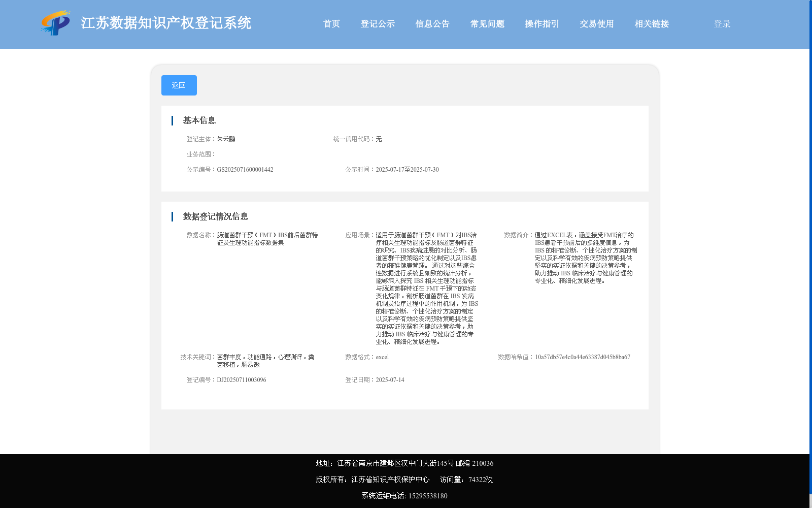Viewport: 812px width, 508px height.
Task: Select the footer address line 地址
Action: pyautogui.click(x=404, y=463)
